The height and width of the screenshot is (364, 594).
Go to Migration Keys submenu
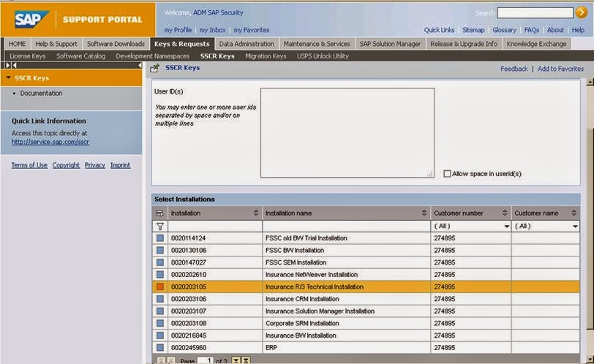coord(266,56)
